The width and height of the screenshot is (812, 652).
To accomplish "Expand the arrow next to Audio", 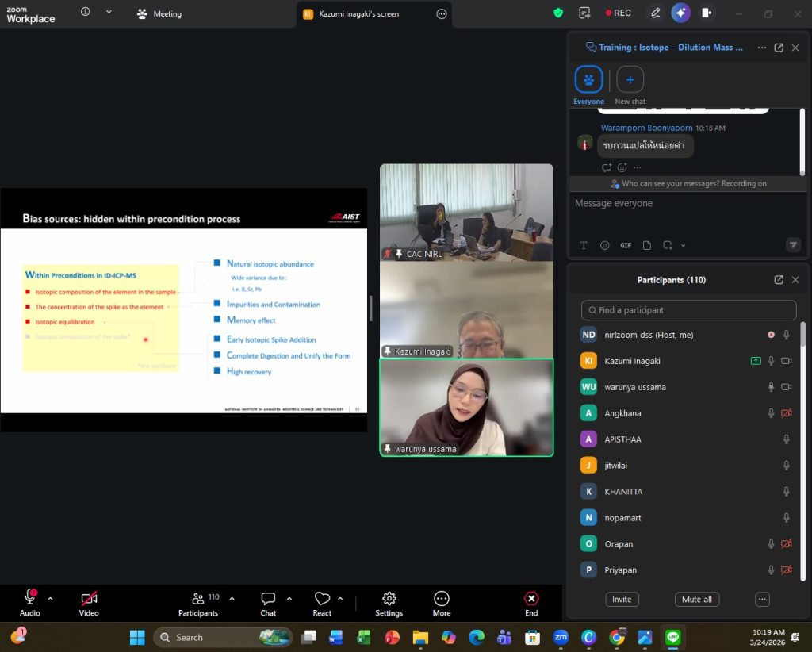I will pyautogui.click(x=51, y=599).
